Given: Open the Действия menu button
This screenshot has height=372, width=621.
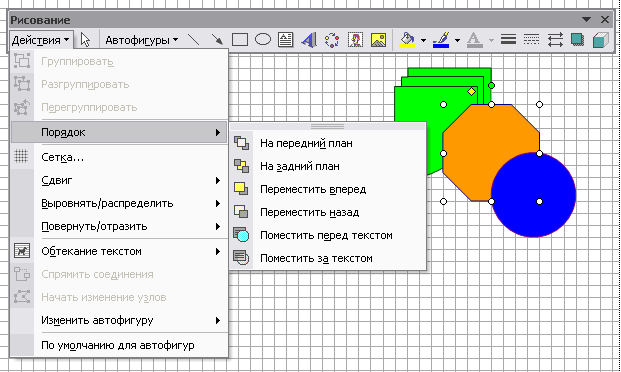Looking at the screenshot, I should tap(41, 40).
